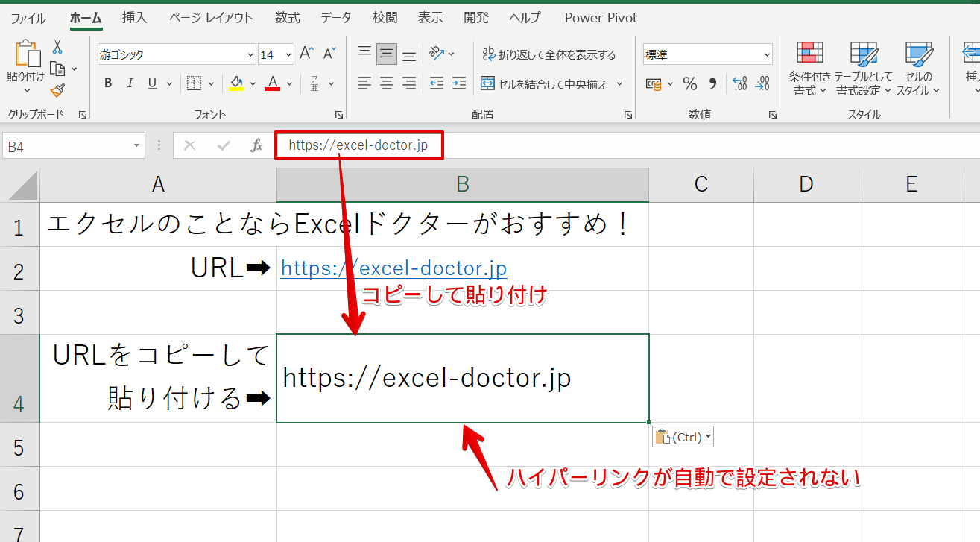
Task: Open the https://excel-doctor.jp hyperlink in B2
Action: pyautogui.click(x=393, y=268)
